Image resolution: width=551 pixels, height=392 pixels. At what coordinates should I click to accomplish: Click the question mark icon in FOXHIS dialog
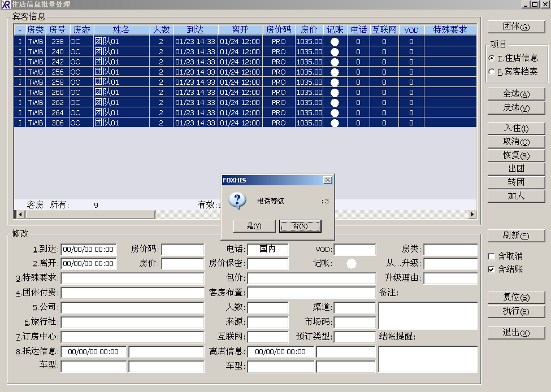(x=238, y=201)
